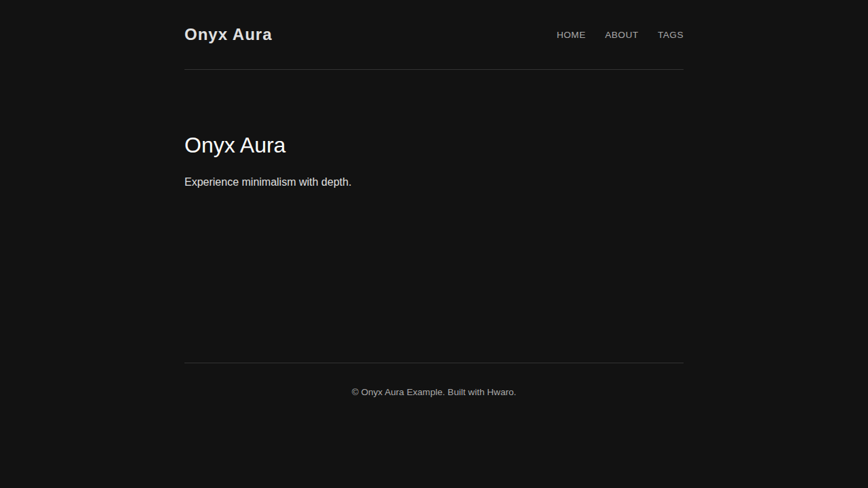Click the large Onyx Aura page heading
Viewport: 868px width, 488px height.
235,146
